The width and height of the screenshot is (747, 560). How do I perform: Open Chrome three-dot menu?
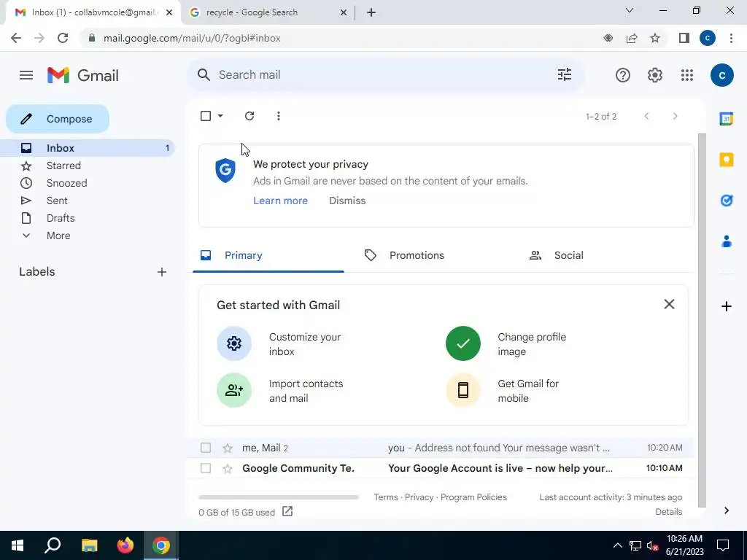coord(731,38)
